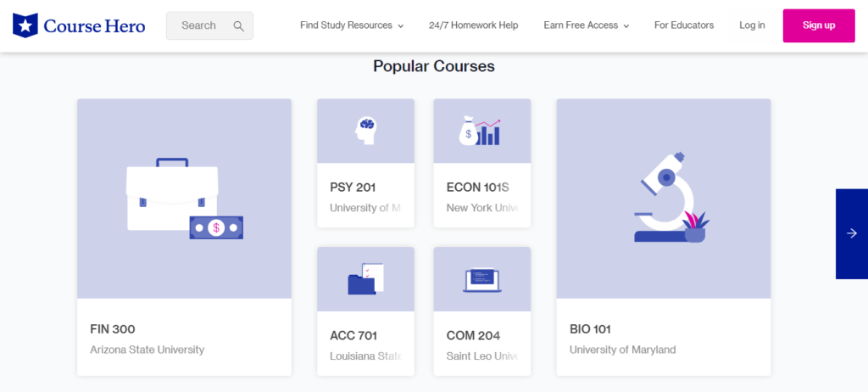Expand the Find Study Resources dropdown
The width and height of the screenshot is (868, 392).
pos(351,25)
